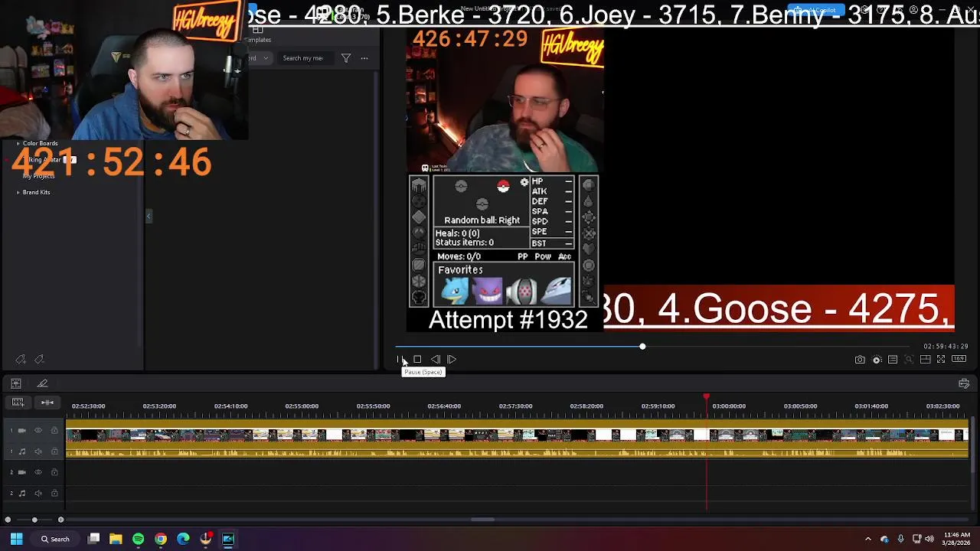
Task: Click the split preview layout icon
Action: pos(925,360)
